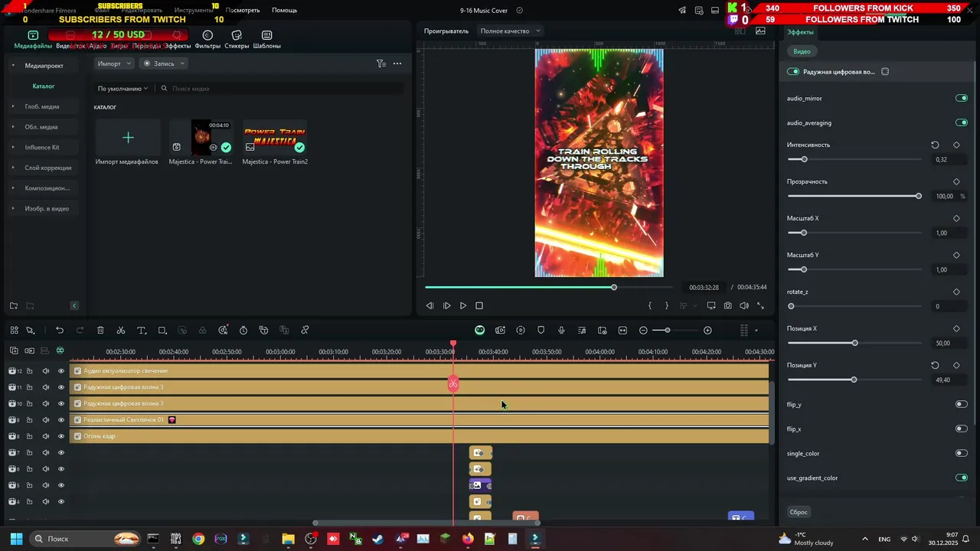
Task: Select Каталог in media sidebar
Action: 44,86
